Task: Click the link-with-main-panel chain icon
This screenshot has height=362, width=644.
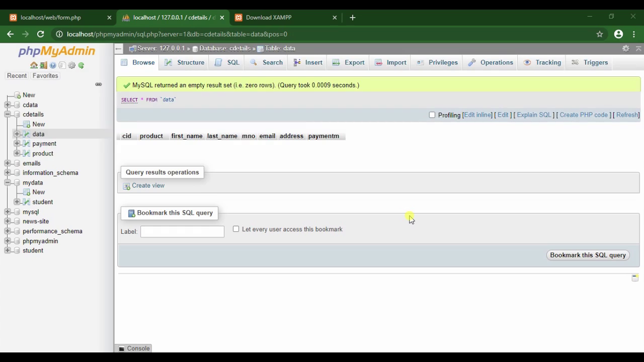Action: (99, 84)
